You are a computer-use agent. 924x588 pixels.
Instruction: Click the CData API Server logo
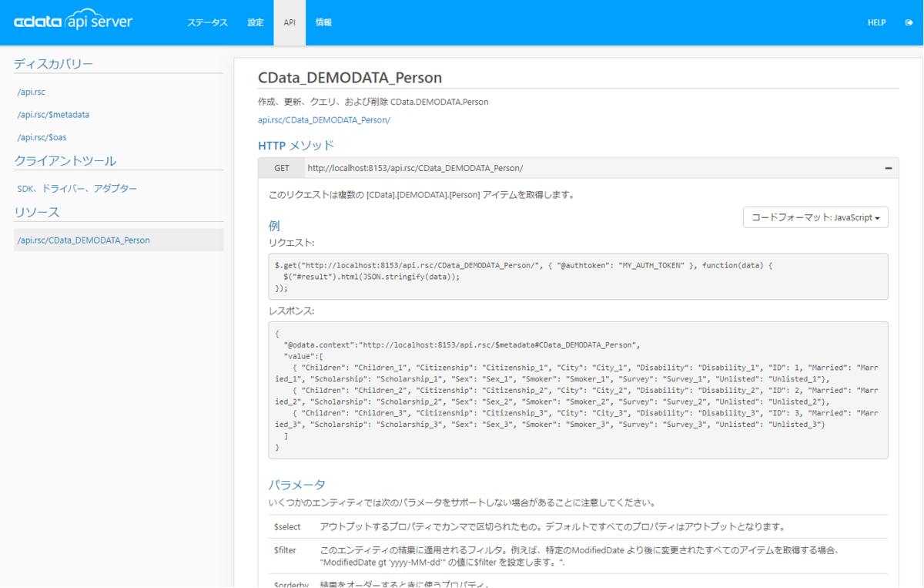coord(73,22)
